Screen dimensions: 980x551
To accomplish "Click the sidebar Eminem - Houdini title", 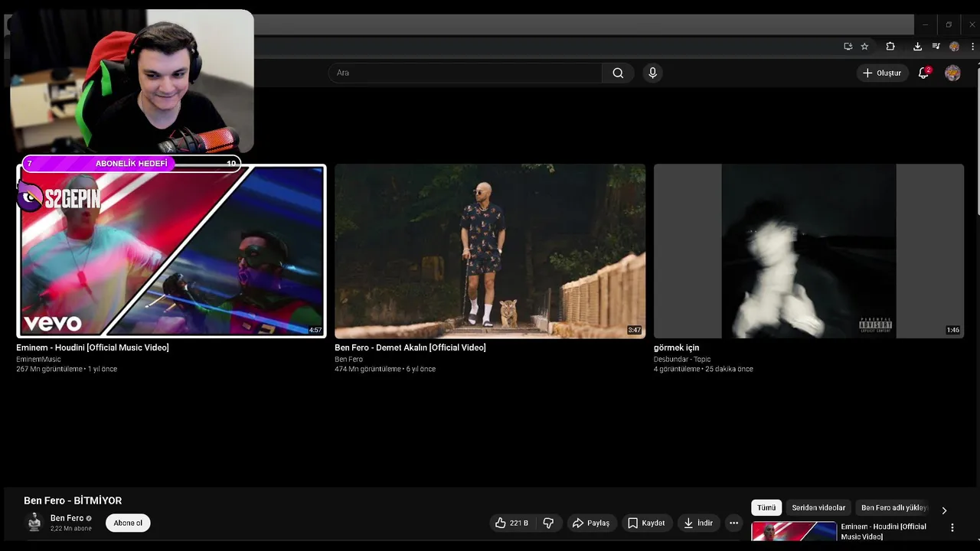I will click(x=884, y=531).
